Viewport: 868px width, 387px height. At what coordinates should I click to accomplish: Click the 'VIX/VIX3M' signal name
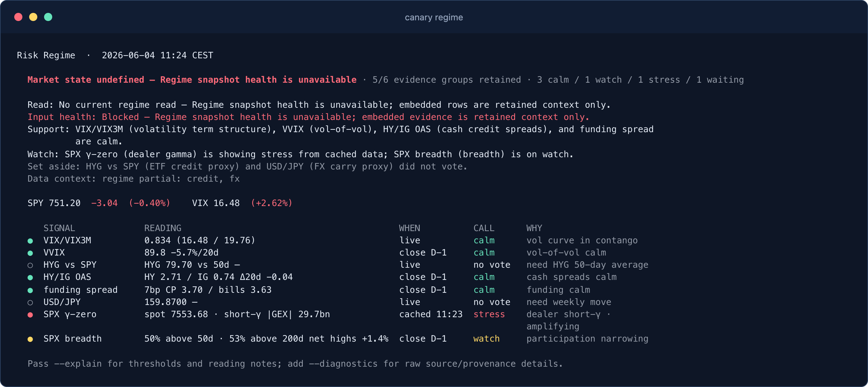click(67, 240)
